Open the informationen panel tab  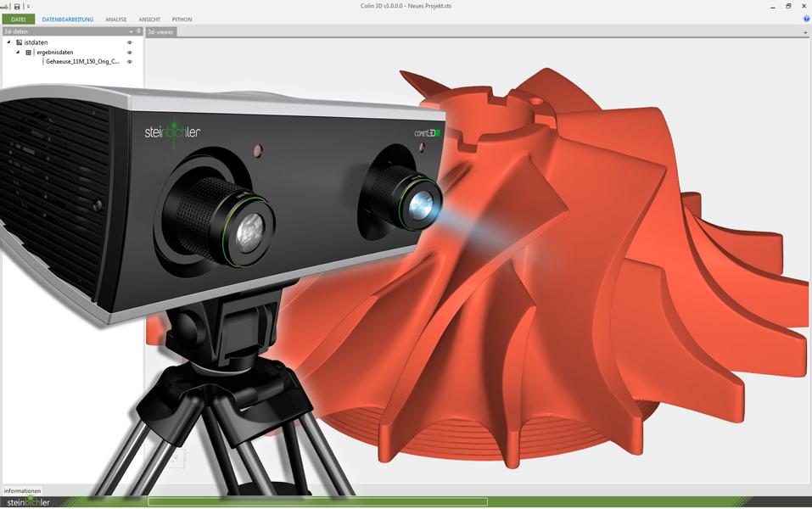pyautogui.click(x=22, y=490)
